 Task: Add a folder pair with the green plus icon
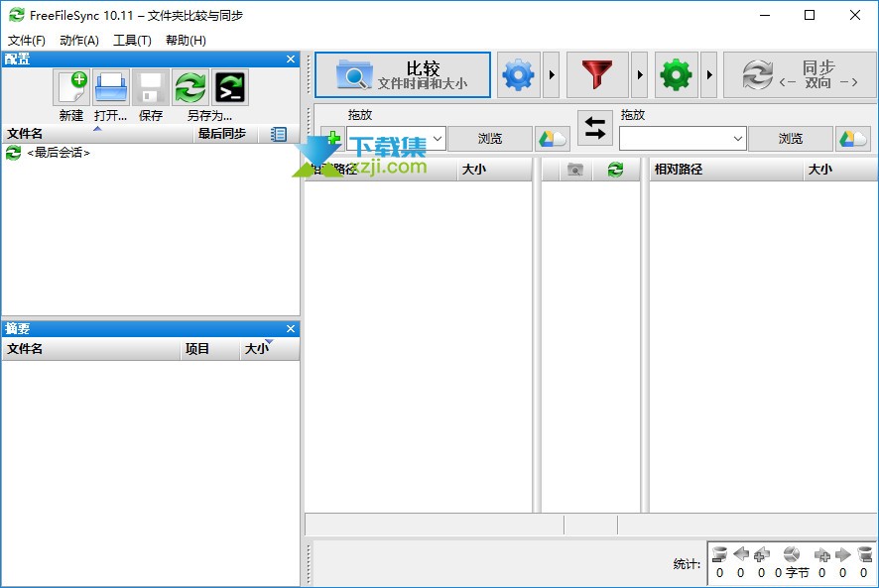click(x=332, y=138)
